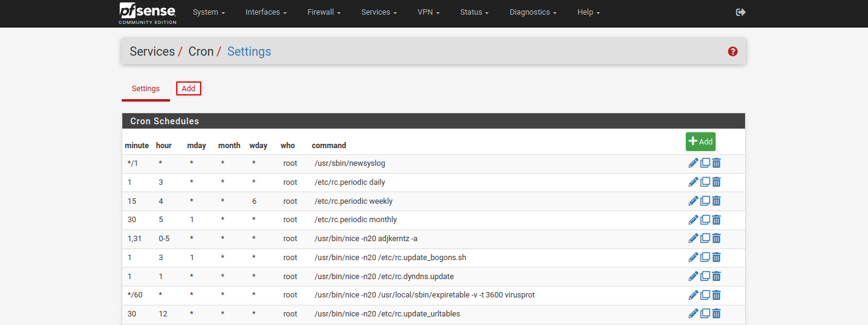Edit the rc.periodic monthly cron job

[x=693, y=220]
